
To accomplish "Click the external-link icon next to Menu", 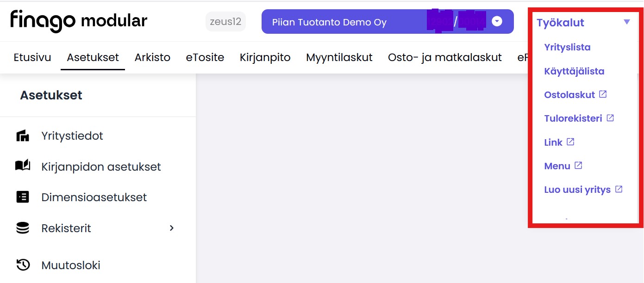I will (578, 165).
